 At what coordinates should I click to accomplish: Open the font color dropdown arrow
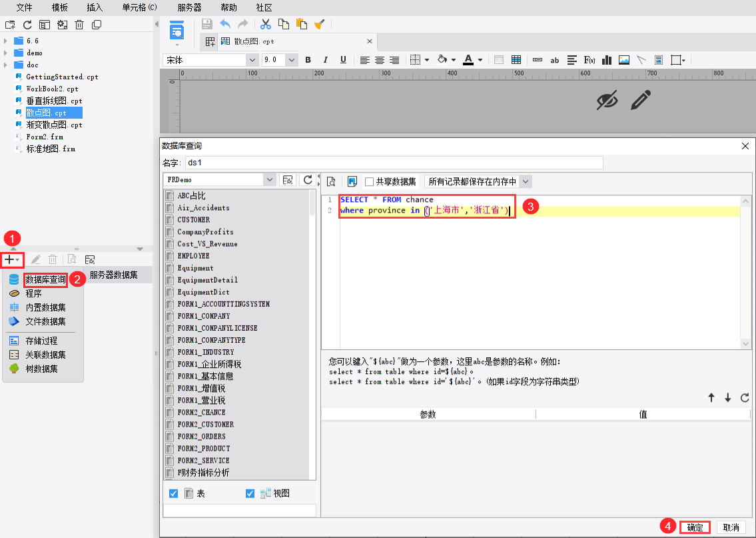[x=480, y=60]
